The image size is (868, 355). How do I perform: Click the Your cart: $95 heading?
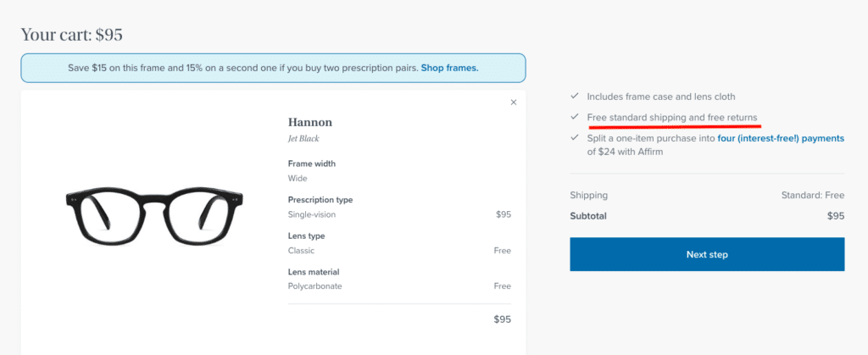[72, 35]
